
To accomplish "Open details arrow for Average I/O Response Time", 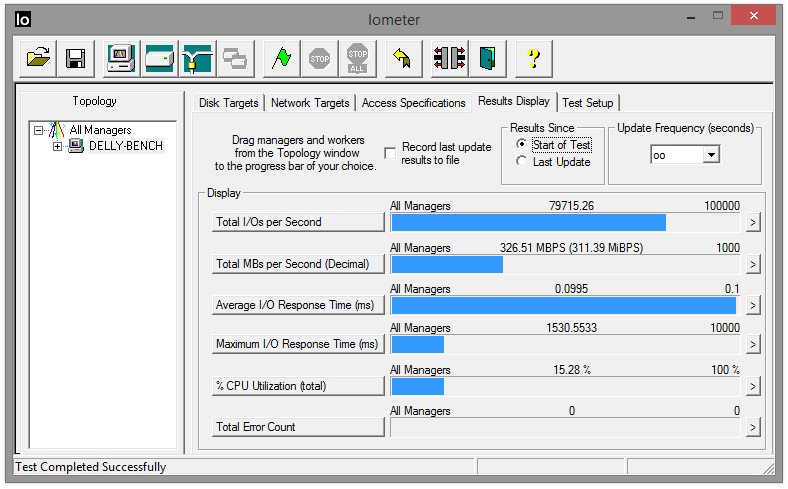I will 752,306.
